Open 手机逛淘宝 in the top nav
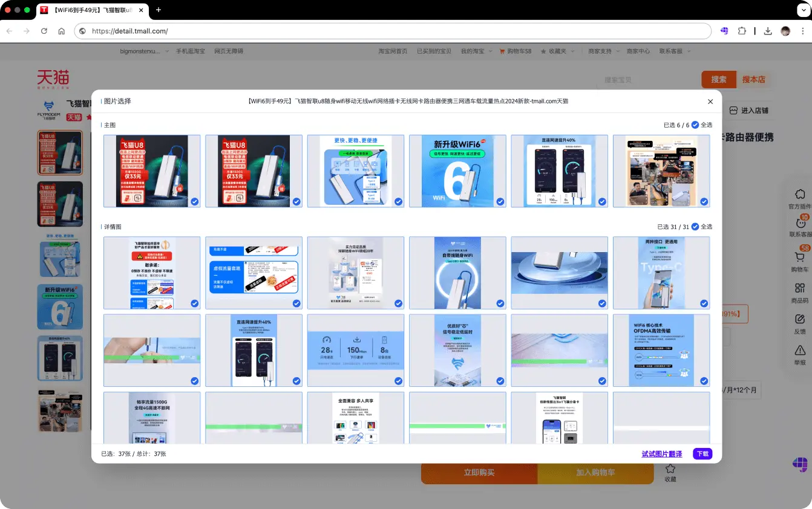812x509 pixels. [x=190, y=51]
